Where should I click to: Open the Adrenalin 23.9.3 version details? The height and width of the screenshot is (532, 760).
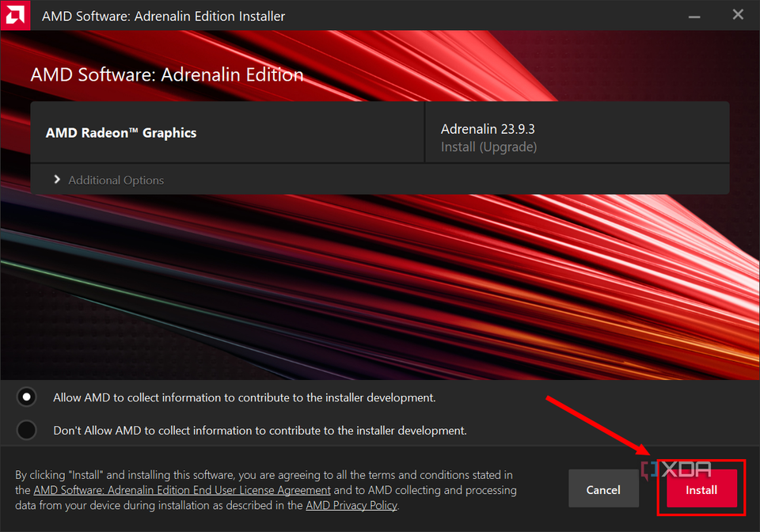(486, 128)
